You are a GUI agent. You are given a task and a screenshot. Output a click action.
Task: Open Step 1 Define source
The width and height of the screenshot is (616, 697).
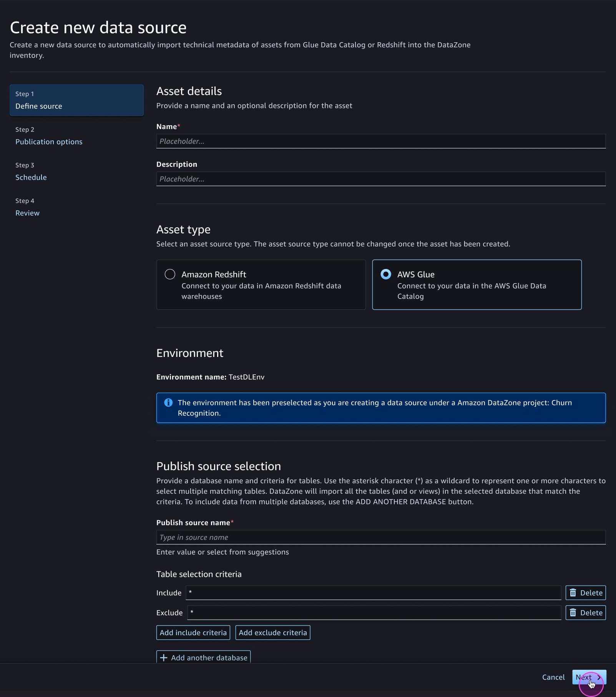click(76, 100)
